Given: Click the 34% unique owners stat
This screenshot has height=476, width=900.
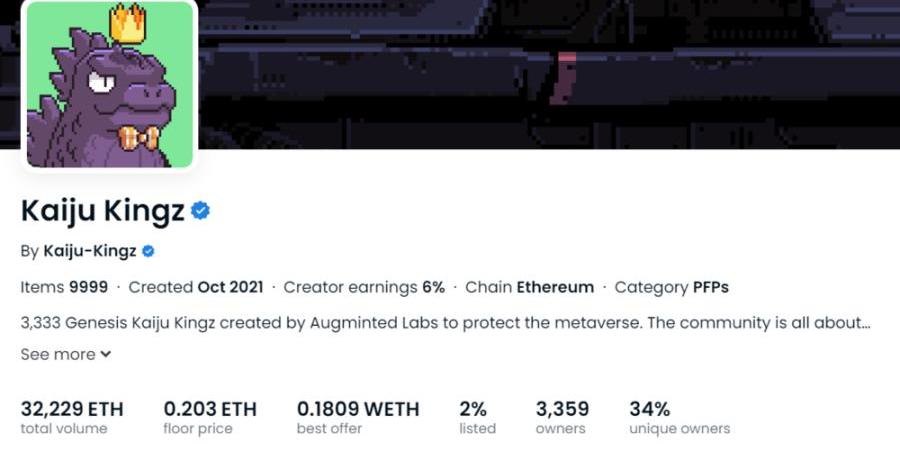Looking at the screenshot, I should click(679, 417).
